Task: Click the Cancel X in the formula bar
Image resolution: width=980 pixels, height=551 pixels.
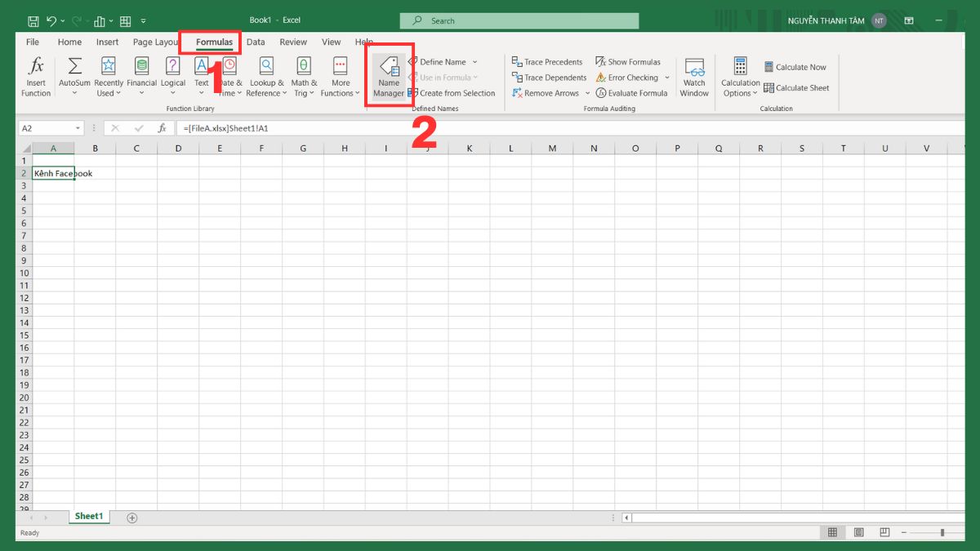Action: (115, 128)
